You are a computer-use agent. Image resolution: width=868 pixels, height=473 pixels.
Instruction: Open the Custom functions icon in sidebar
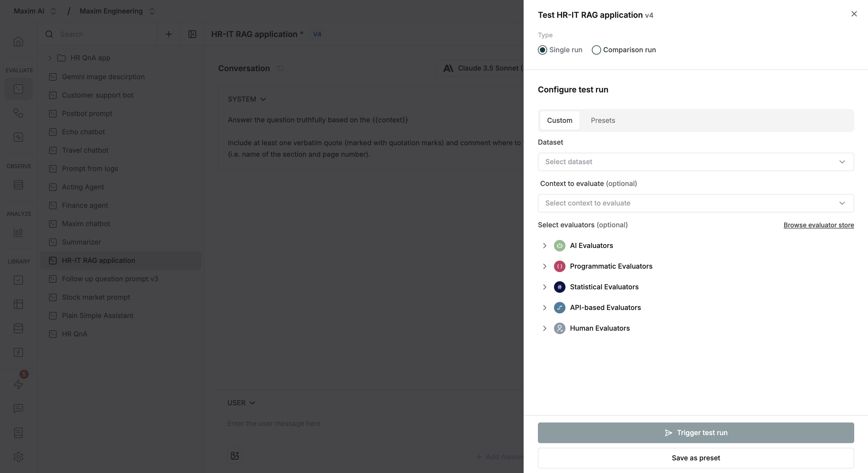[x=19, y=352]
